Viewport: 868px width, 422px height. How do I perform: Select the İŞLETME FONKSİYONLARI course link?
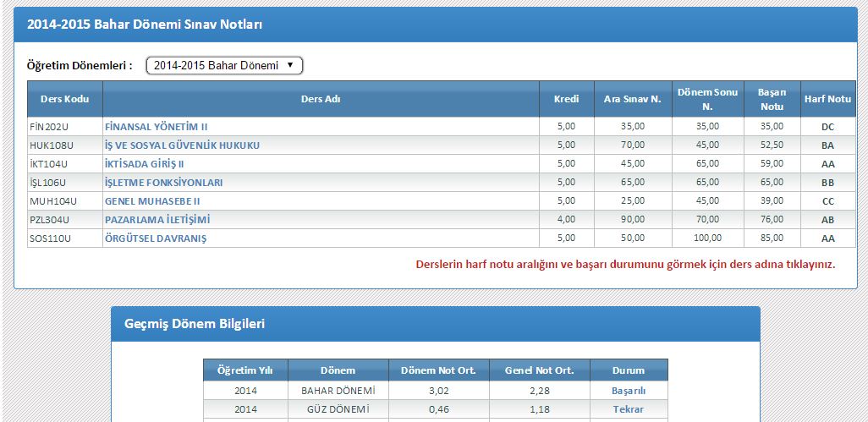(x=163, y=183)
